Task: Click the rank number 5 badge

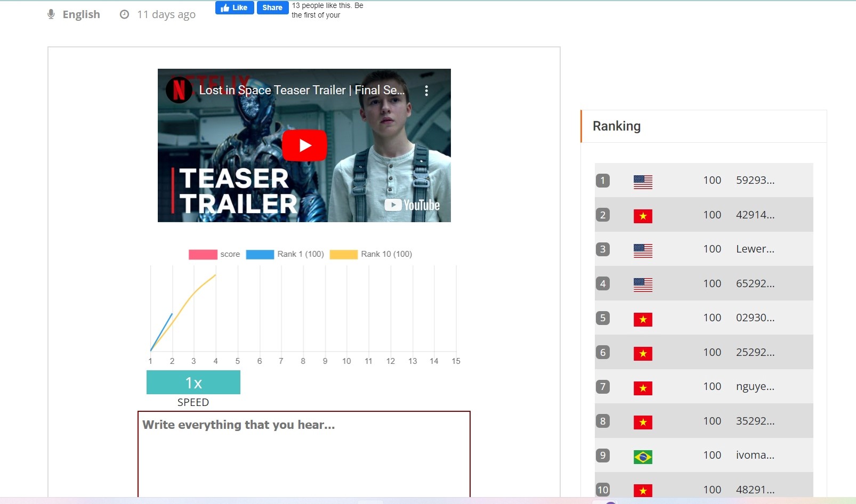Action: tap(603, 318)
